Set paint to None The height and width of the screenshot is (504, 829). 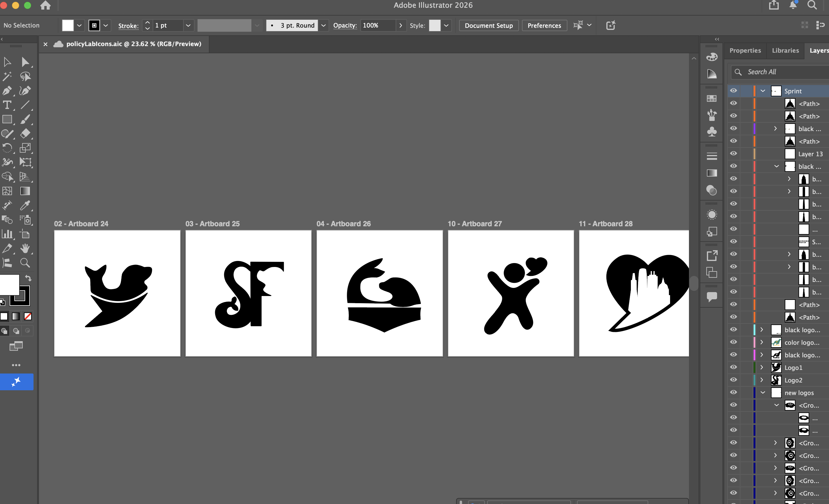coord(28,316)
